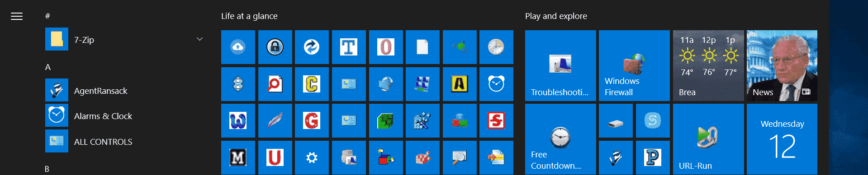Open the Settings gear tile

tap(312, 157)
